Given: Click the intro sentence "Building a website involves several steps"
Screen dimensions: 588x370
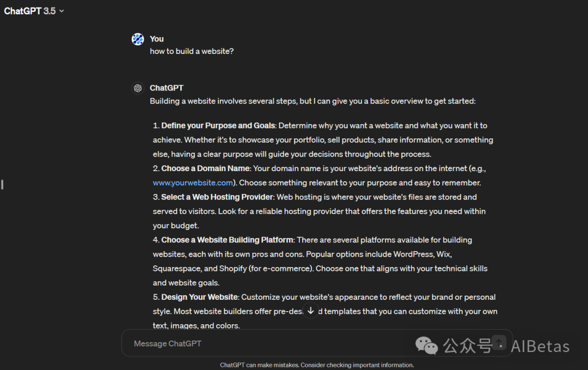Looking at the screenshot, I should click(x=313, y=101).
